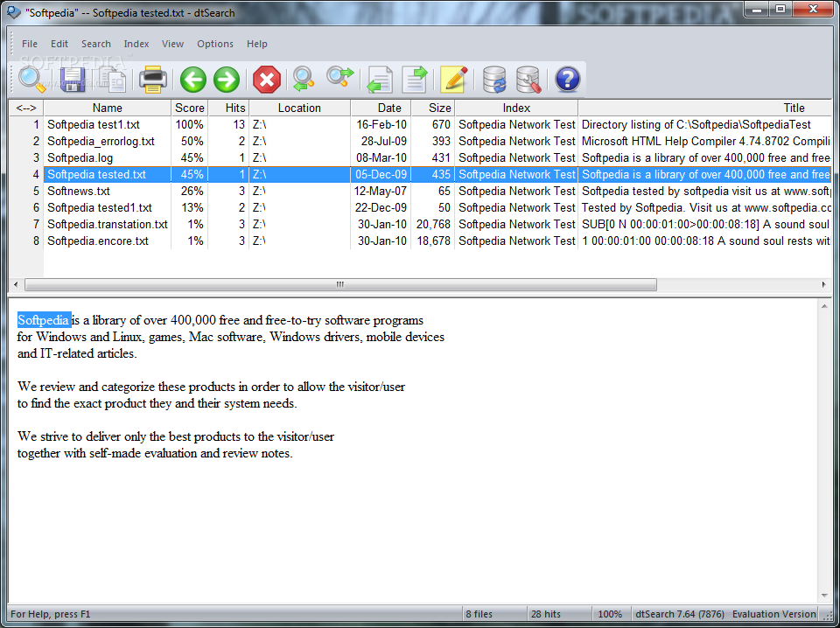Image resolution: width=840 pixels, height=628 pixels.
Task: Sort results by the Hits column header
Action: (x=228, y=108)
